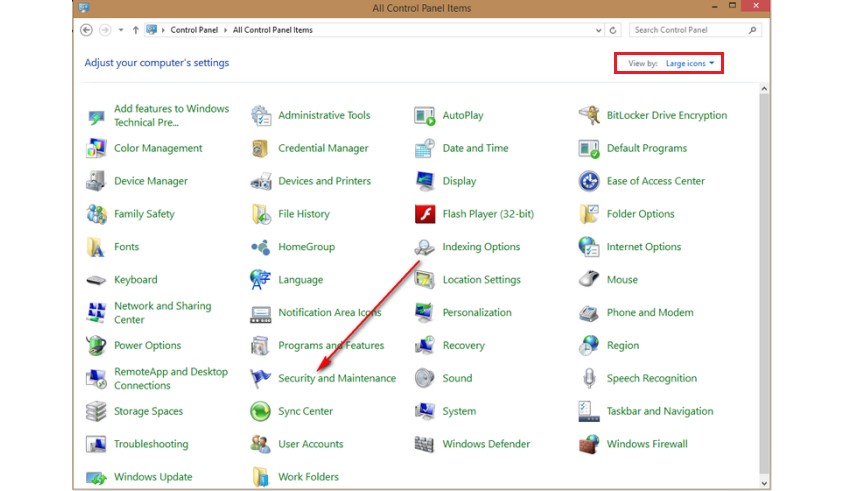Click the Sync Center green icon

point(261,411)
